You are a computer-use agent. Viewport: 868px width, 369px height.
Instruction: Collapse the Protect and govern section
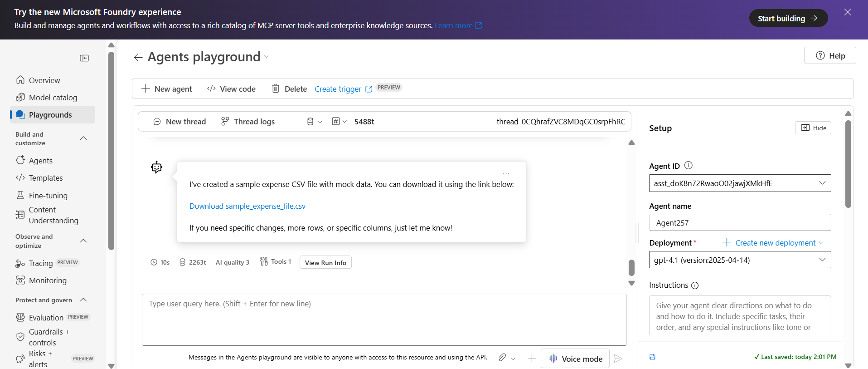83,300
